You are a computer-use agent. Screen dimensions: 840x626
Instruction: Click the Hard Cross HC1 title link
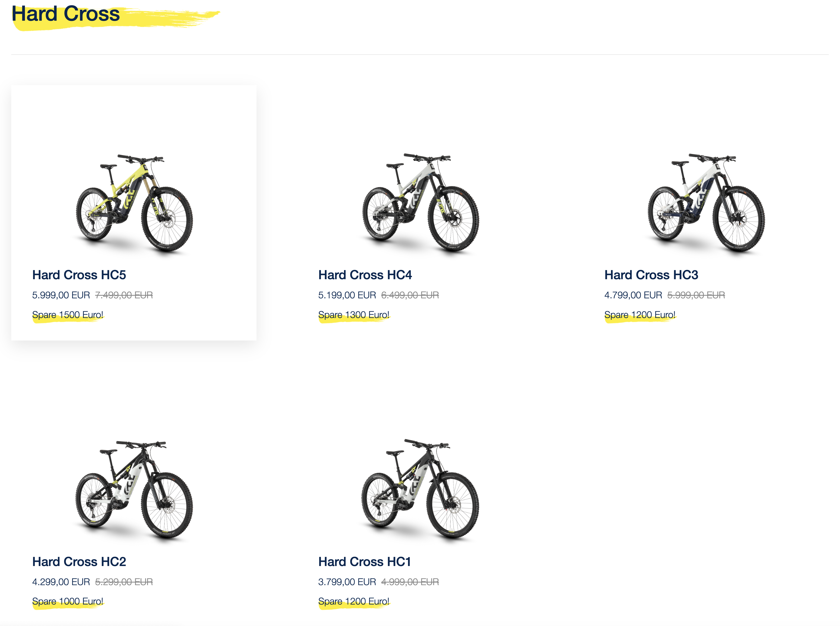(x=365, y=561)
